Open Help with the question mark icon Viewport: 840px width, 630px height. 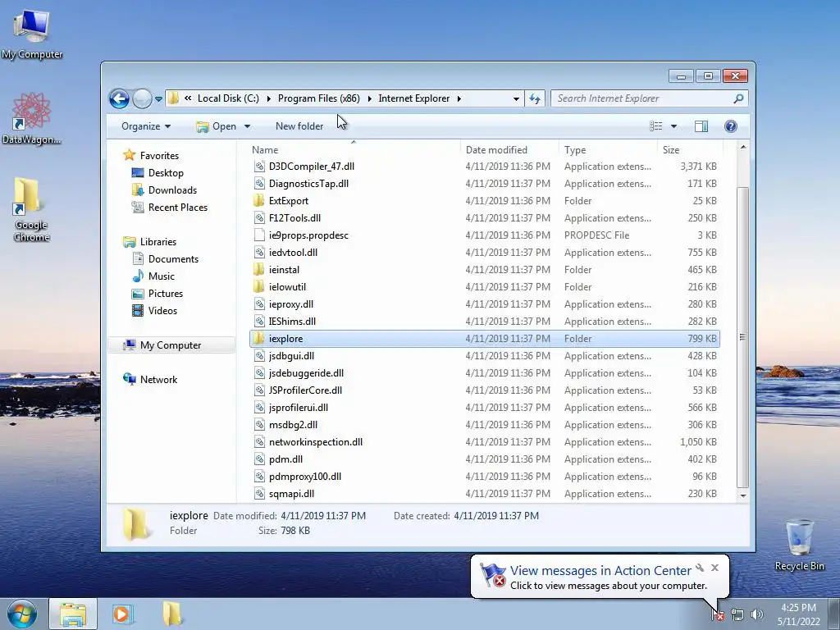tap(731, 126)
